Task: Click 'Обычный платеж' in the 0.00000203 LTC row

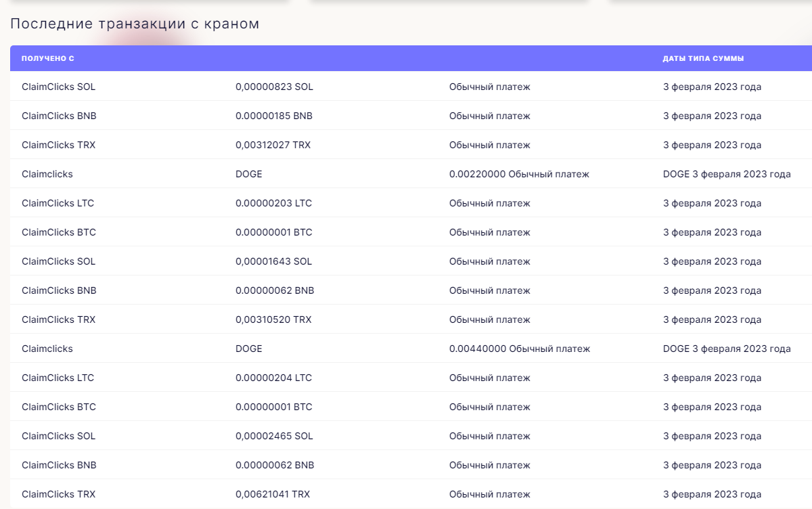Action: point(490,203)
